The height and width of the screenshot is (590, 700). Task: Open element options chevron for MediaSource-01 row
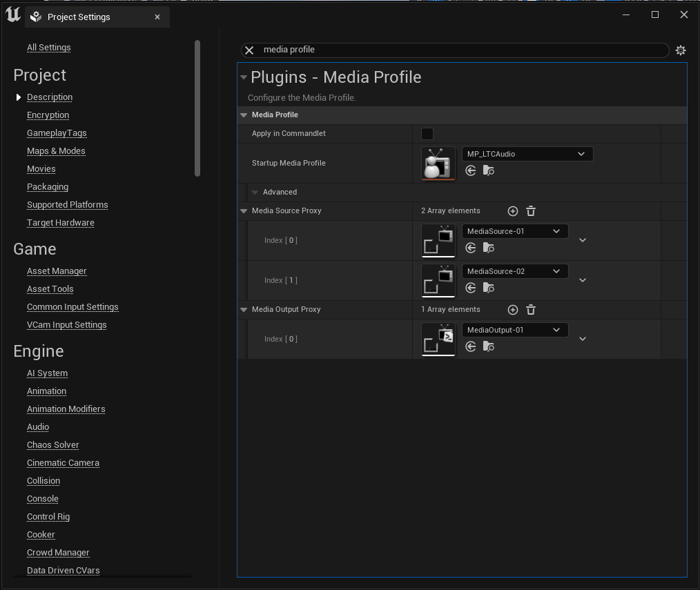pyautogui.click(x=583, y=240)
